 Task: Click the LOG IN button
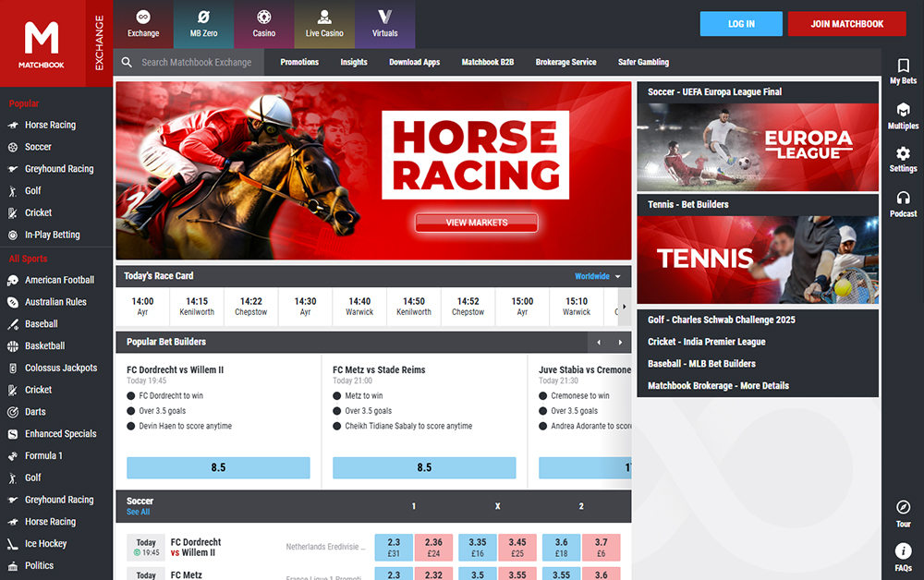pos(741,24)
